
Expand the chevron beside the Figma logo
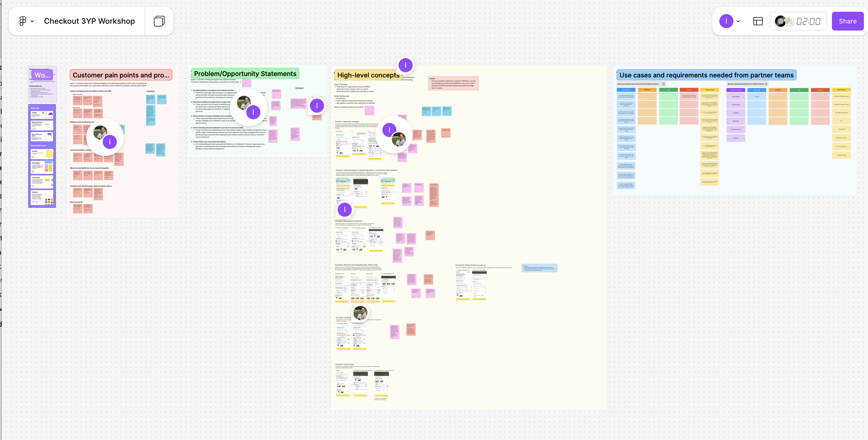[32, 22]
